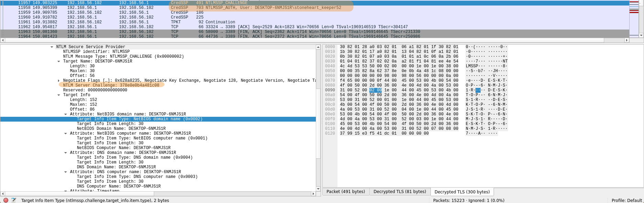Select Item Type NetBIOS computer name (0x0001)
The width and height of the screenshot is (644, 203).
[142, 138]
